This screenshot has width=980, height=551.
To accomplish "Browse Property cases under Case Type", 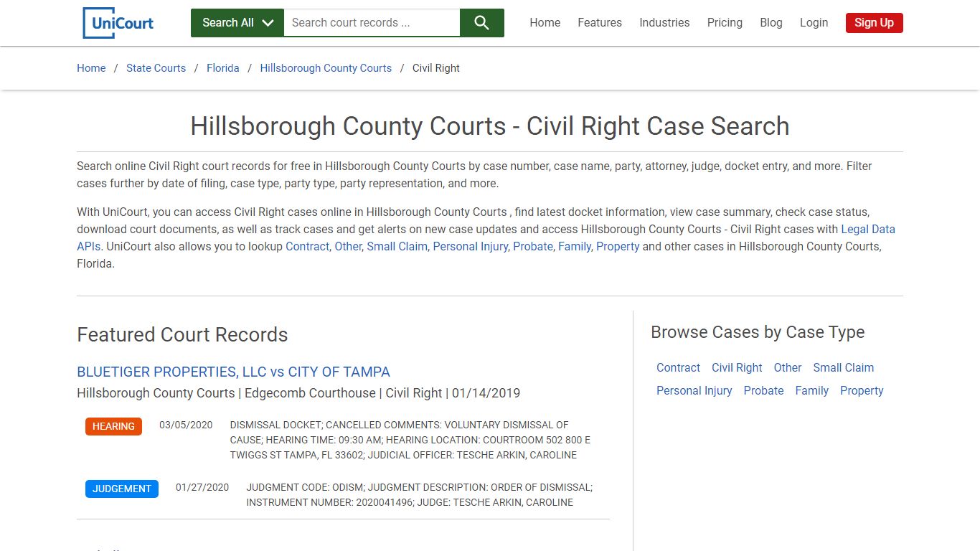I will [862, 390].
